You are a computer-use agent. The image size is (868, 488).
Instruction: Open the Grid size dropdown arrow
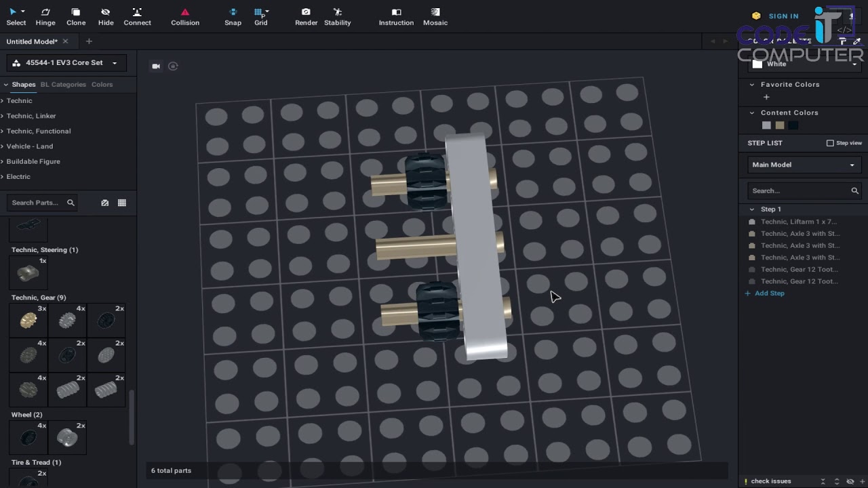pos(267,12)
